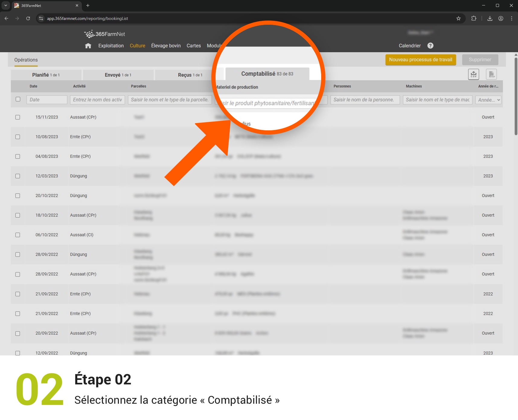Select the 12/03/2023 Düngung row checkbox
The height and width of the screenshot is (420, 518).
pyautogui.click(x=18, y=176)
